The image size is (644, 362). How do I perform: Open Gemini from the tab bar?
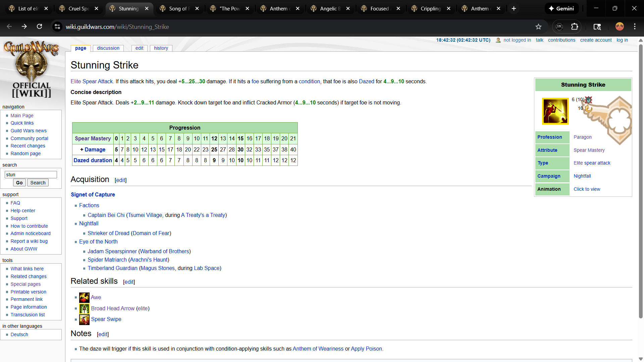tap(561, 8)
